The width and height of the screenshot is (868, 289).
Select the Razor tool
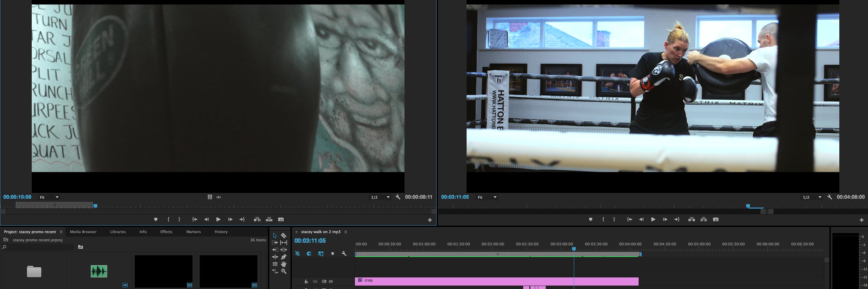(284, 235)
